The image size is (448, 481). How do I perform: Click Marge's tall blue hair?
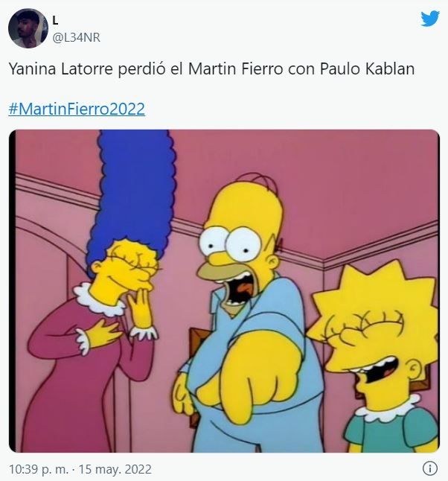tap(133, 190)
